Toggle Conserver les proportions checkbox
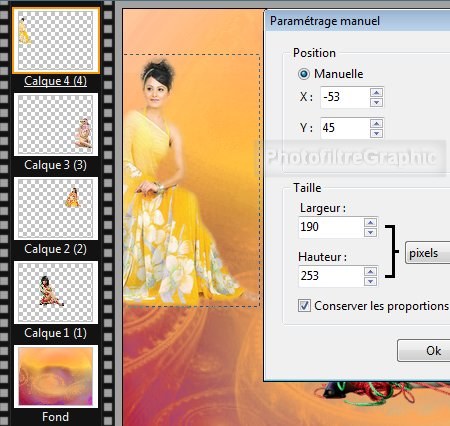 click(x=304, y=305)
